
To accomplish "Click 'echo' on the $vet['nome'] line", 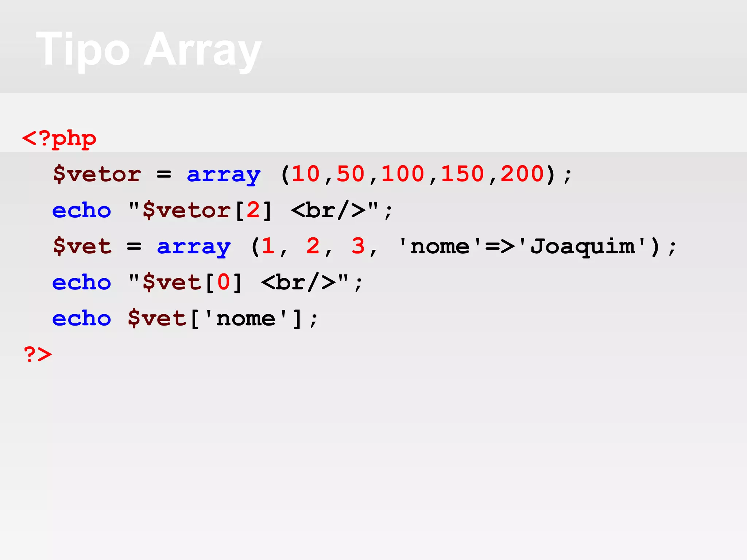I will [82, 318].
